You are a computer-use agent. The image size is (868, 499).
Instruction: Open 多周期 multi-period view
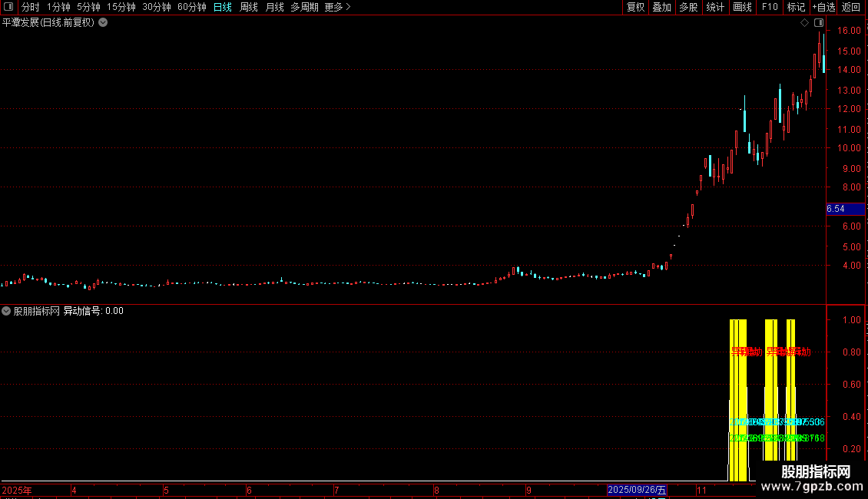point(304,7)
